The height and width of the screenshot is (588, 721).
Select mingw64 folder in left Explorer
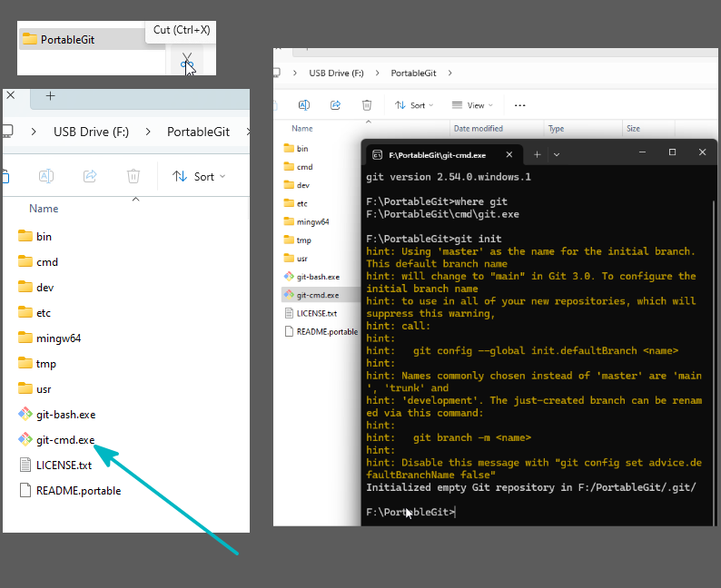[50, 338]
